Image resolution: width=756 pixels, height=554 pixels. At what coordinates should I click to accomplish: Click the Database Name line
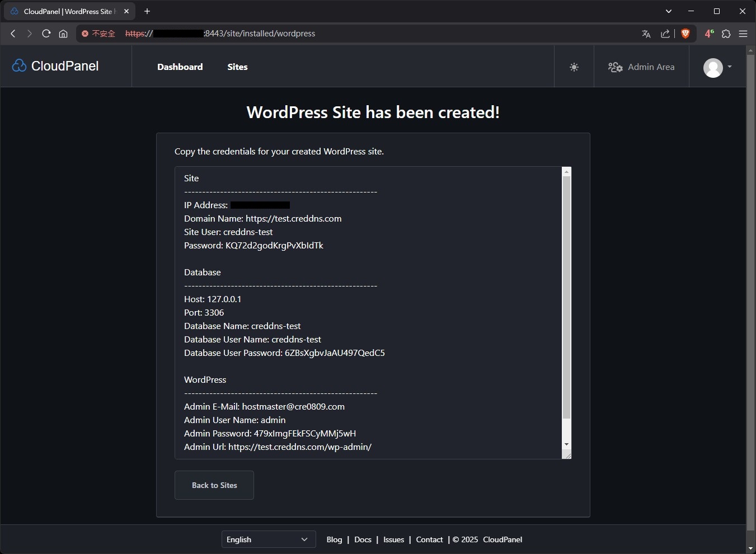click(242, 326)
